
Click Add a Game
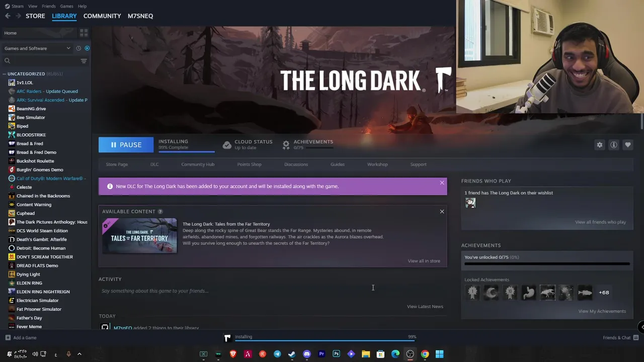tap(21, 338)
